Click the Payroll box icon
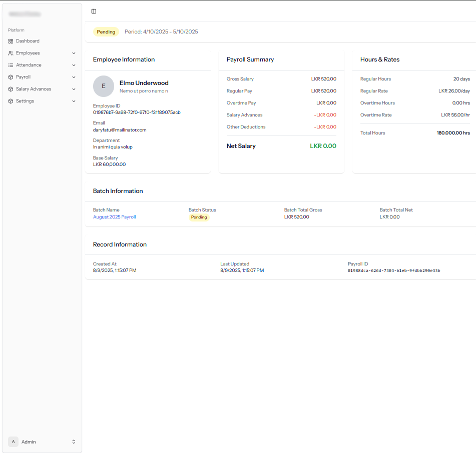Screen dimensions: 476x453 pyautogui.click(x=11, y=77)
